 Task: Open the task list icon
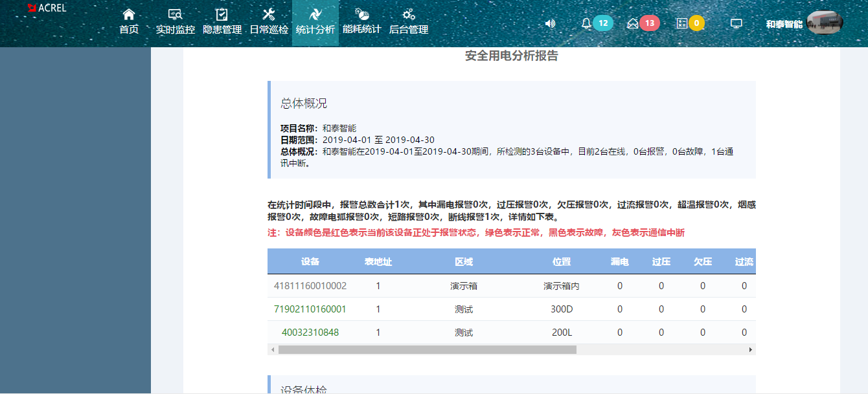point(681,23)
